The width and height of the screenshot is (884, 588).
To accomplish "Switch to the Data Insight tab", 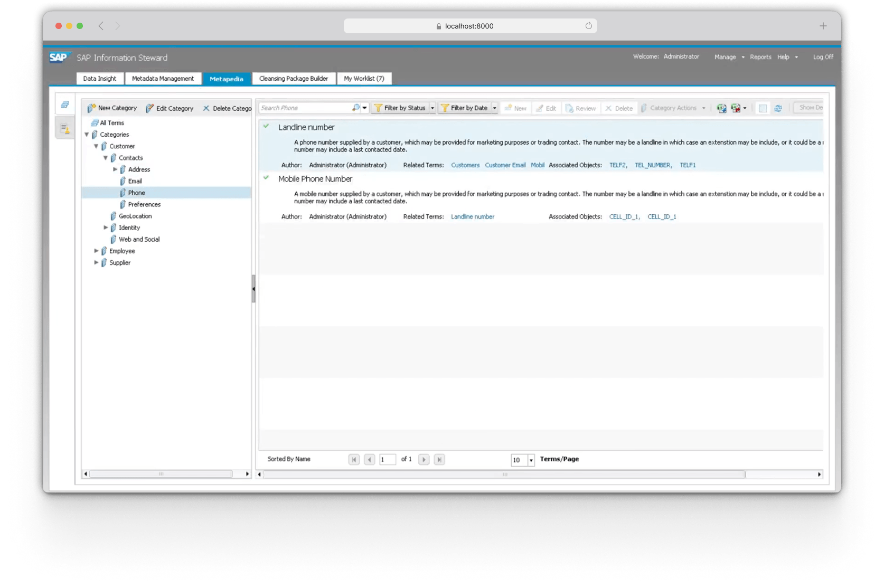I will (99, 78).
